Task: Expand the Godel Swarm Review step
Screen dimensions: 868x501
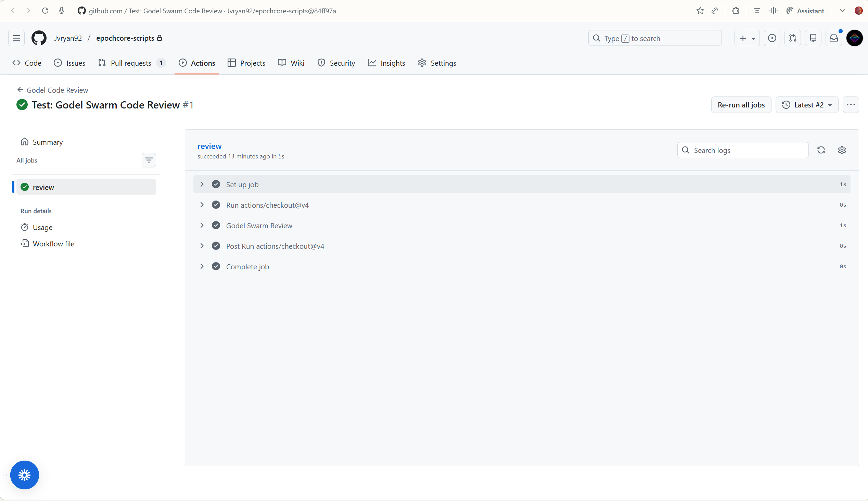Action: [202, 225]
